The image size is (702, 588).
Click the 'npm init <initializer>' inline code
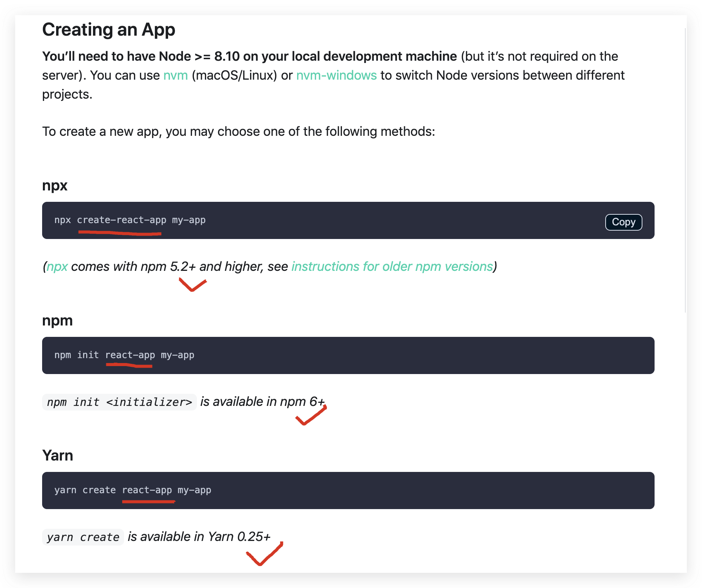pyautogui.click(x=119, y=402)
